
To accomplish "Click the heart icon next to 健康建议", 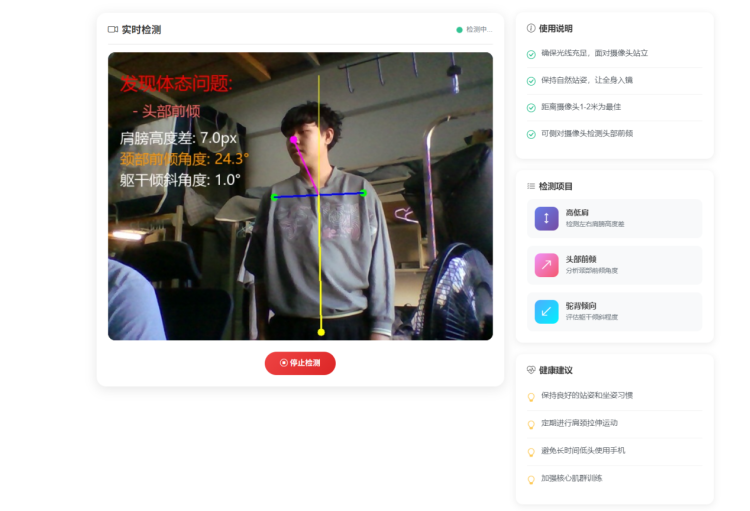I will 531,370.
